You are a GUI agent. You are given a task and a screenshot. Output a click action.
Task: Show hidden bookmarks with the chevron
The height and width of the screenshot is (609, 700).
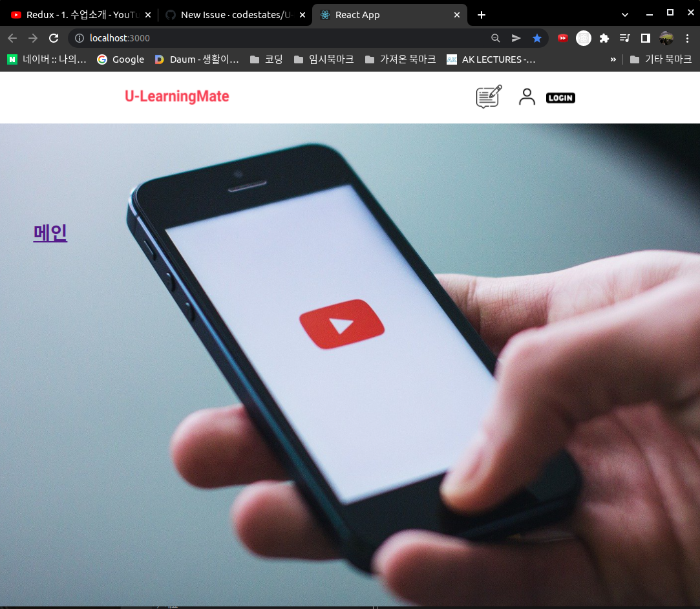pos(613,59)
